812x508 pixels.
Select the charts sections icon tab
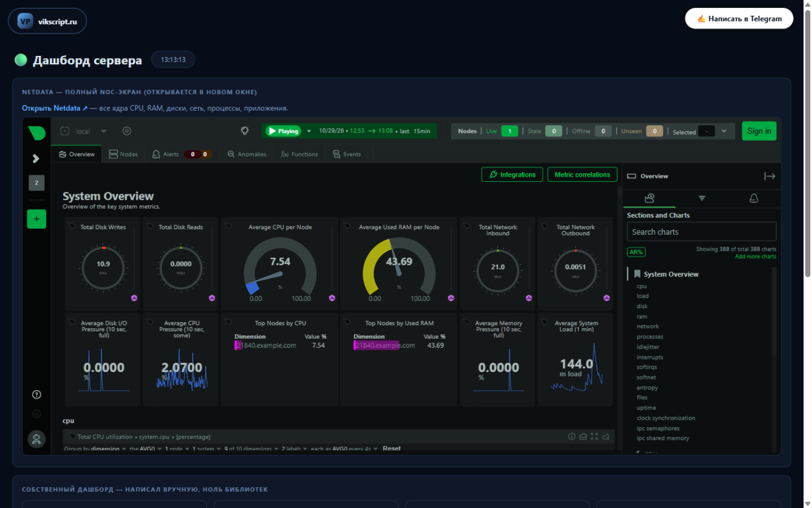tap(650, 198)
